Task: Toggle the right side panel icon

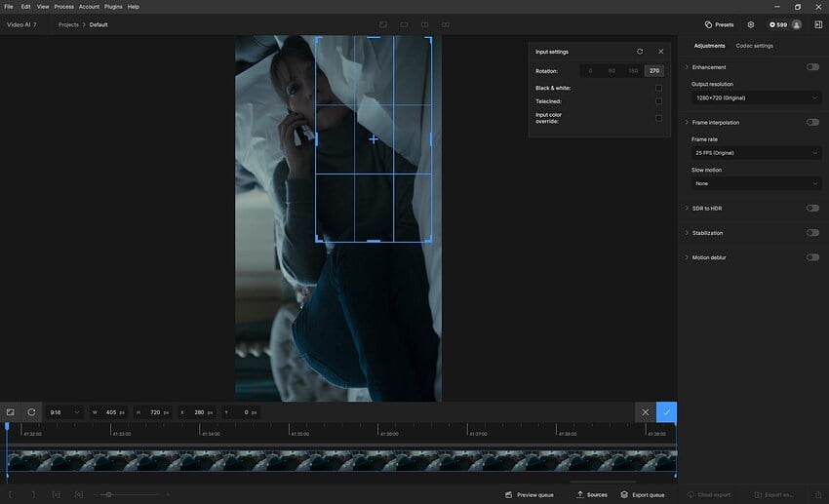Action: pyautogui.click(x=818, y=24)
